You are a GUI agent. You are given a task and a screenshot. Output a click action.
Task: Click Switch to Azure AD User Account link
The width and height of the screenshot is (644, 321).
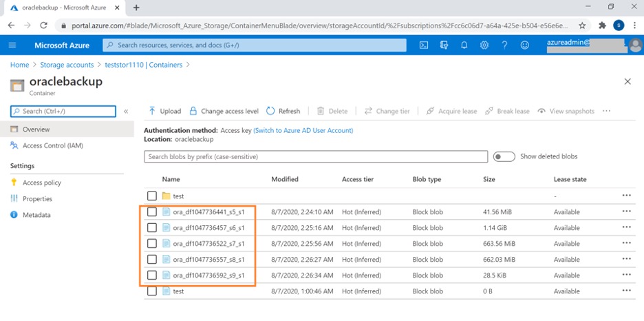click(303, 130)
